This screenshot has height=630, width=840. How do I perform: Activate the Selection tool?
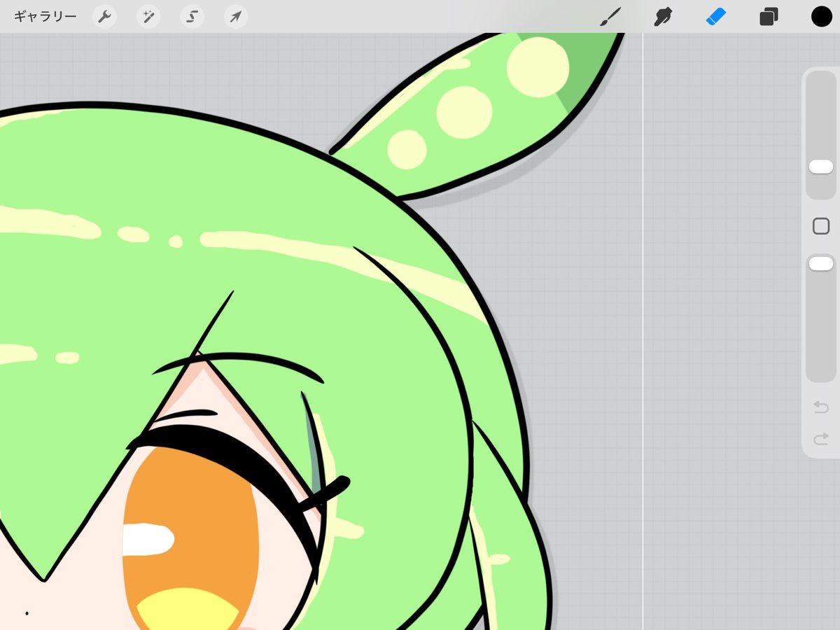pos(191,16)
